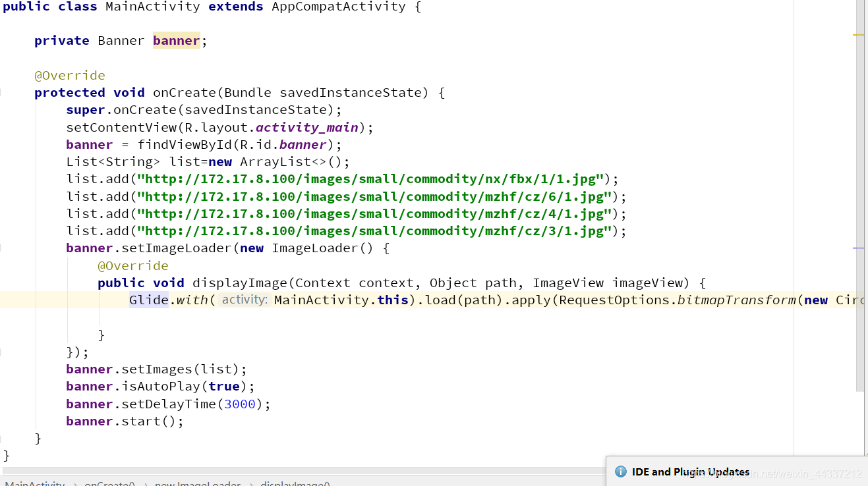Click the URL ending mzhf/cz/6/1.jpg
The width and height of the screenshot is (868, 486).
click(375, 196)
